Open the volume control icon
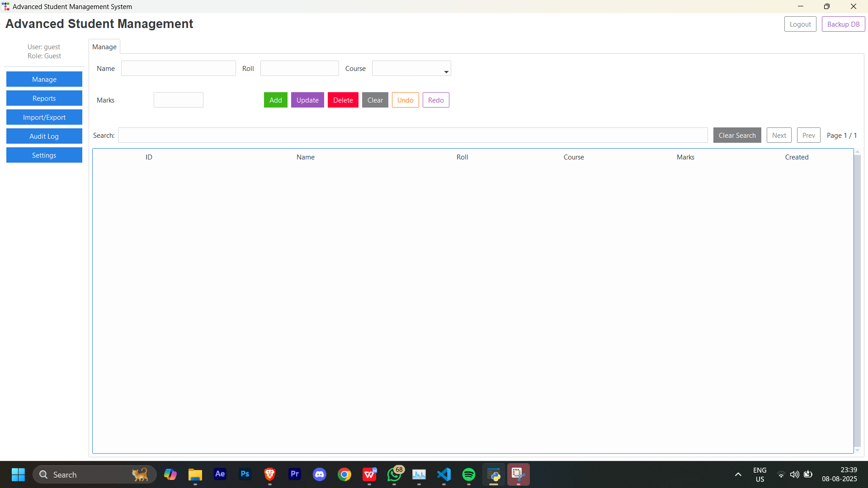The image size is (868, 488). pos(794,474)
